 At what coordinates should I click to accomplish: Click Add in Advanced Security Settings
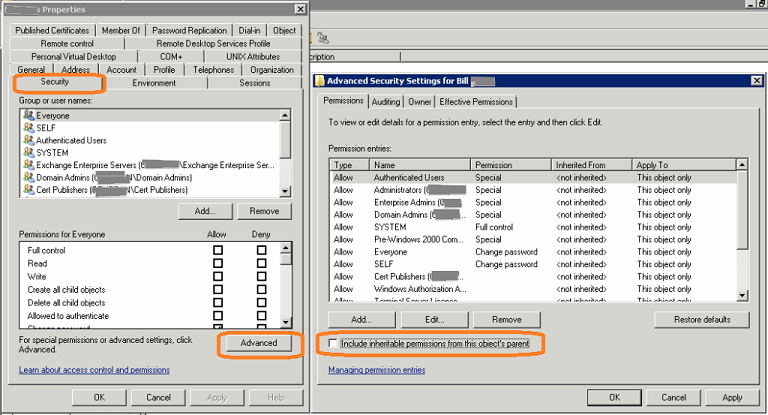coord(361,319)
